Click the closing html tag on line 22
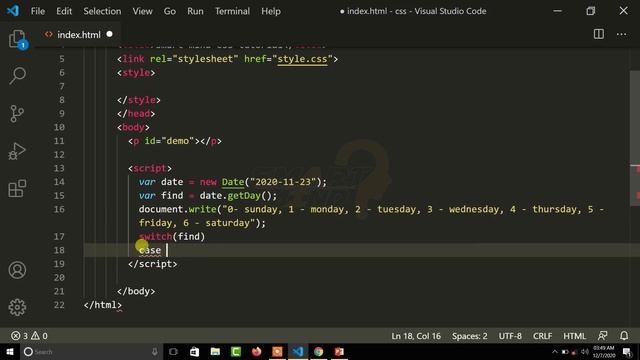 tap(102, 305)
